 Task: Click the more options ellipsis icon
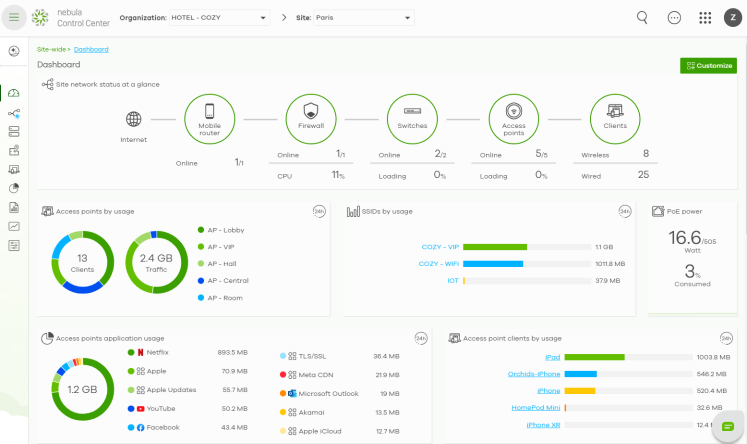pyautogui.click(x=674, y=18)
